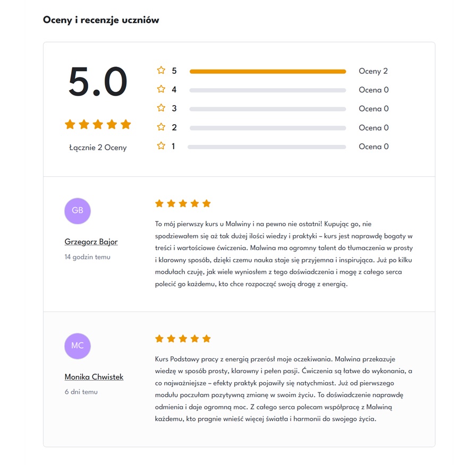The image size is (476, 465).
Task: Click the star icon next to rating 5
Action: click(x=161, y=71)
